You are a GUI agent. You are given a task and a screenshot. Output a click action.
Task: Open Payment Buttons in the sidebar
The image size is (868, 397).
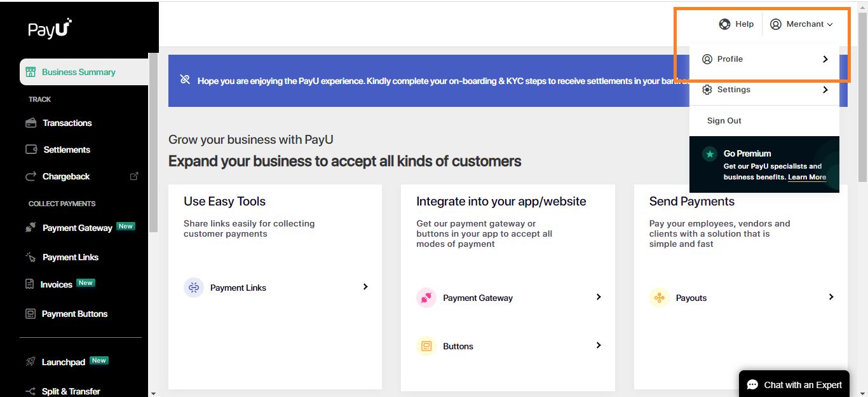click(x=74, y=314)
